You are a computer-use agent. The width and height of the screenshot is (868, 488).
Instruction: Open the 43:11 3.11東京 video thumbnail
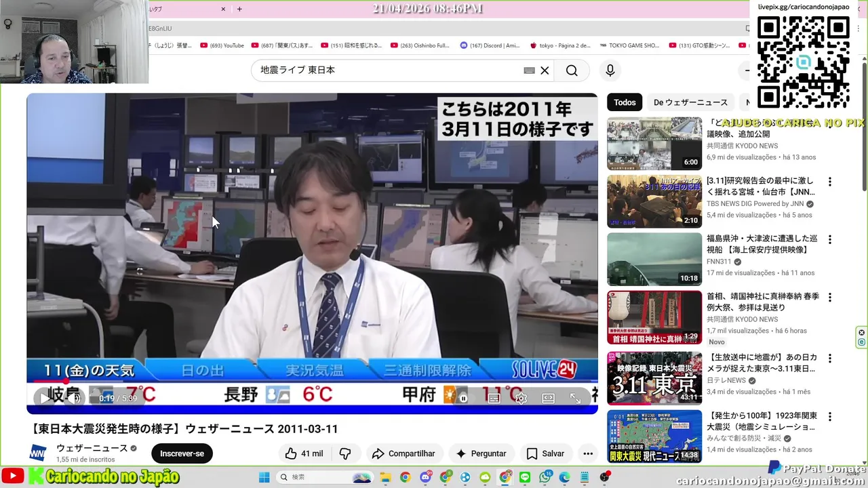(x=654, y=378)
